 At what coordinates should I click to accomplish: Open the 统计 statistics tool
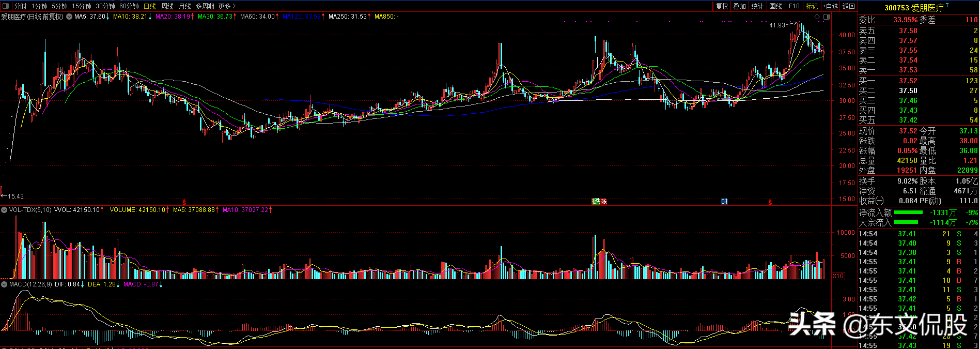pyautogui.click(x=757, y=6)
